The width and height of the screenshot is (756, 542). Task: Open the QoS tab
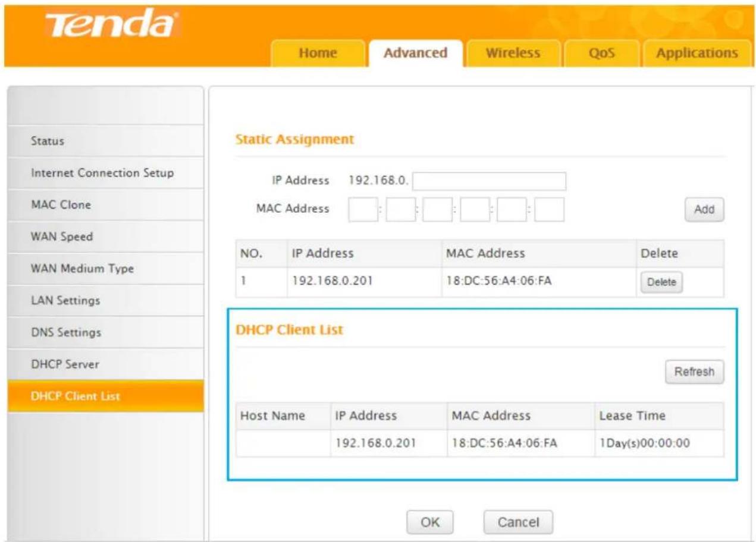click(x=601, y=53)
